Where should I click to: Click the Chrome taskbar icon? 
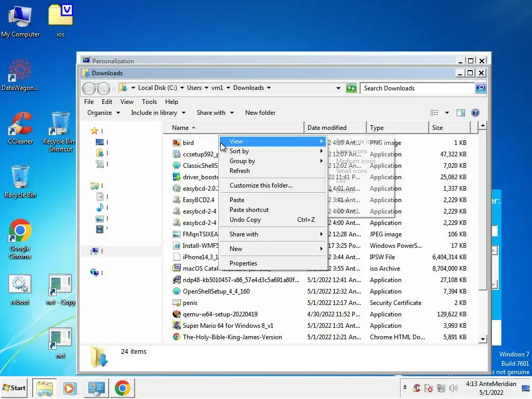pos(123,388)
